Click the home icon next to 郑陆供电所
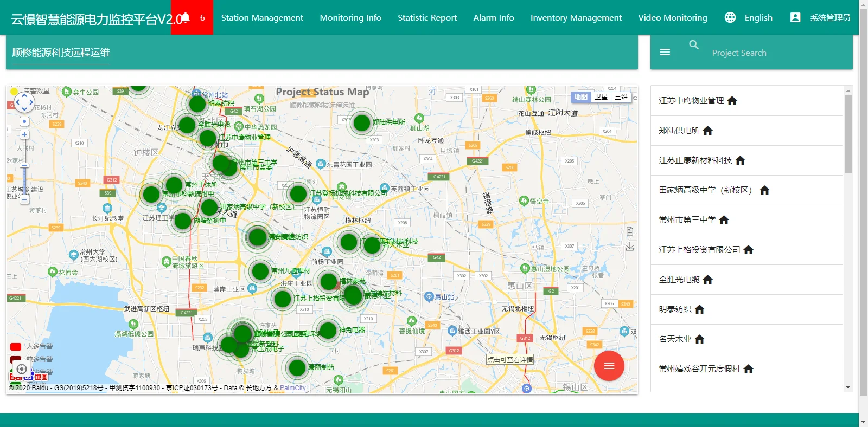This screenshot has width=868, height=427. [x=707, y=131]
